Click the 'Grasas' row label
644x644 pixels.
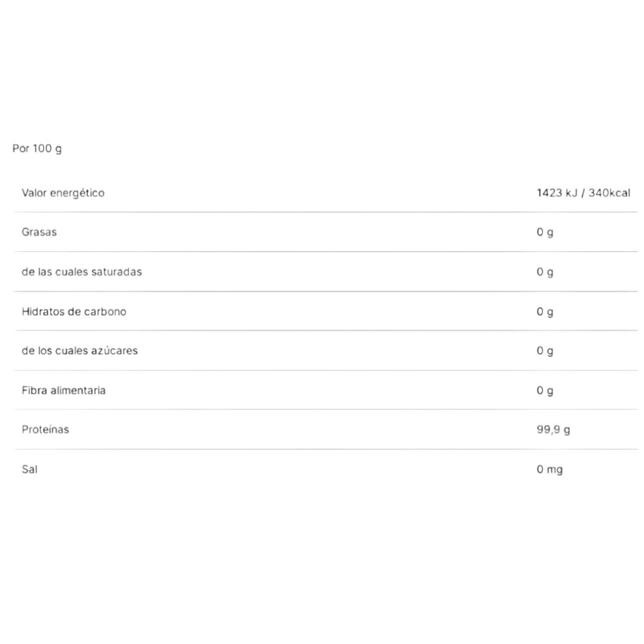[39, 232]
